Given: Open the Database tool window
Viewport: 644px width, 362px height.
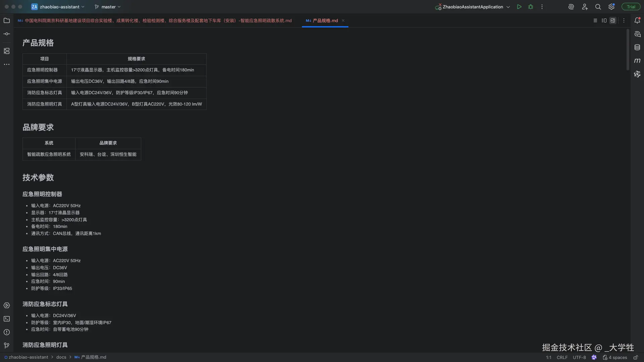Looking at the screenshot, I should coord(637,47).
